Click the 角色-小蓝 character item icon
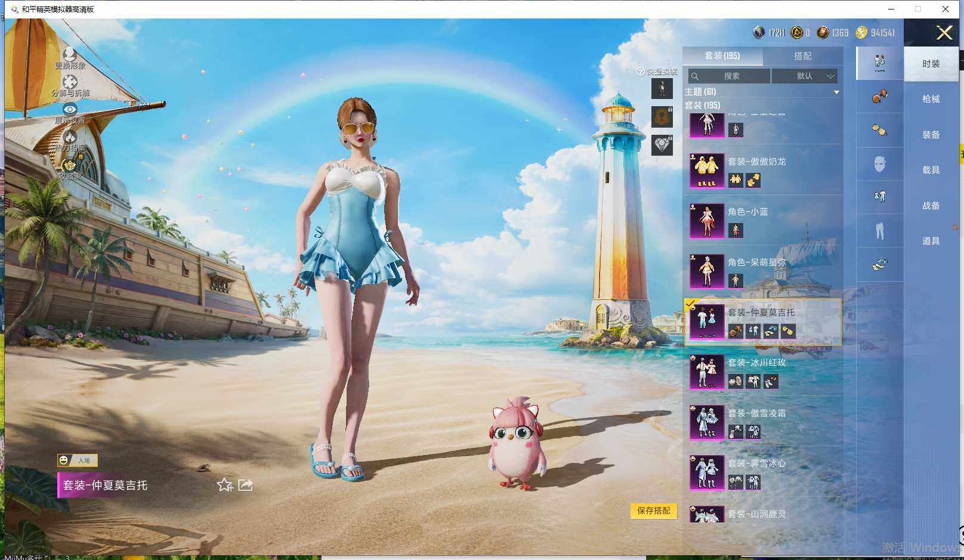Viewport: 964px width, 560px height. (736, 230)
